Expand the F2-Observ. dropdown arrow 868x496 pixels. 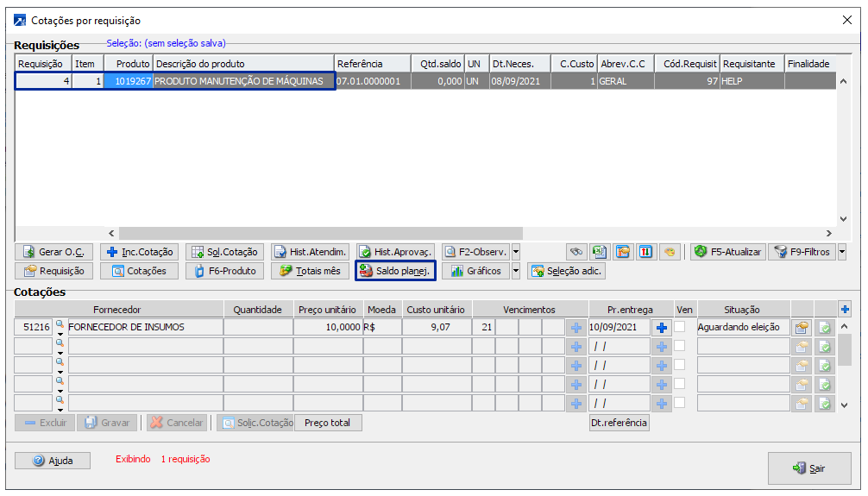click(516, 252)
